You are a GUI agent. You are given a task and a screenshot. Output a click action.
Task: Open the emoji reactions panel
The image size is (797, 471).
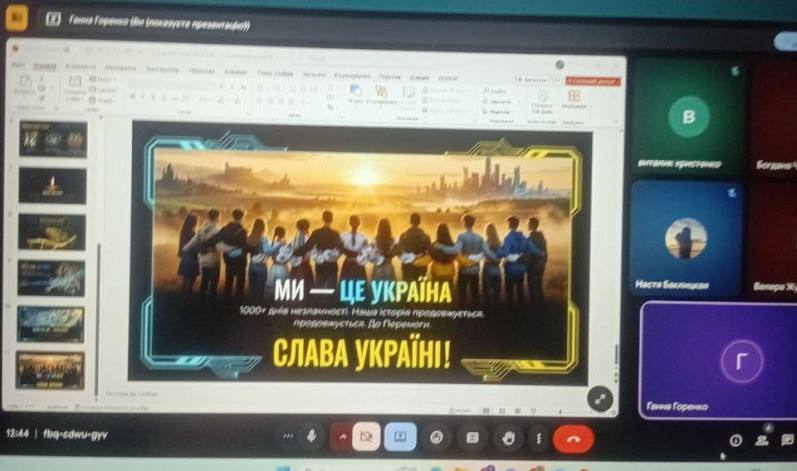[x=436, y=437]
